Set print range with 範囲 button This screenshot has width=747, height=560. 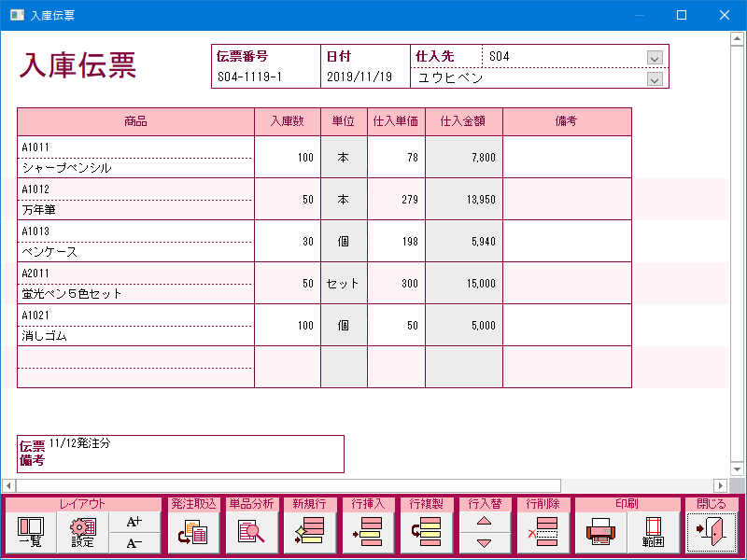(x=653, y=533)
